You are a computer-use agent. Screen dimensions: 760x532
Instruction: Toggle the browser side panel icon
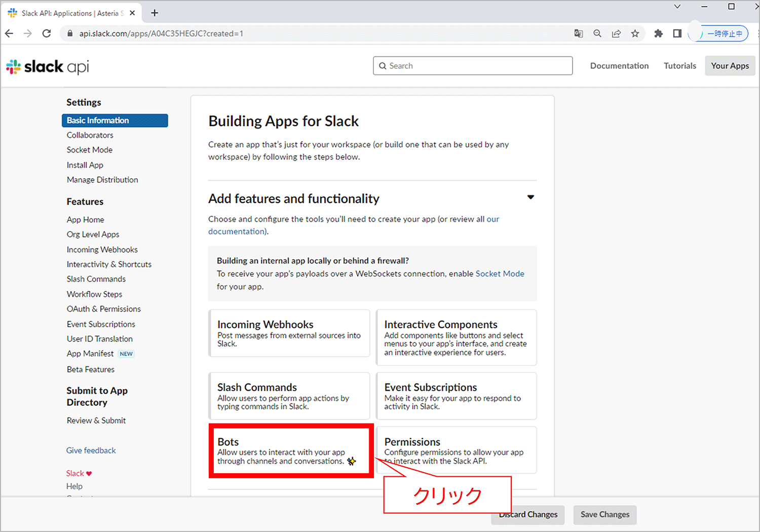[x=677, y=33]
